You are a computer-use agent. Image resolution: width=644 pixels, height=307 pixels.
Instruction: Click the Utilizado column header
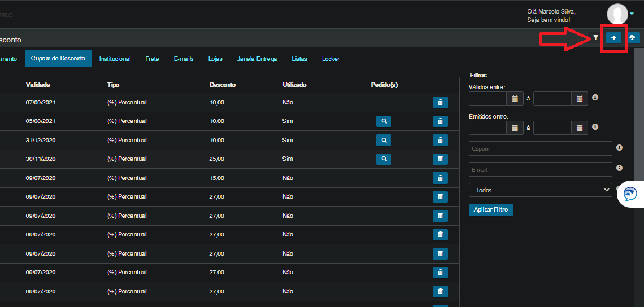294,85
